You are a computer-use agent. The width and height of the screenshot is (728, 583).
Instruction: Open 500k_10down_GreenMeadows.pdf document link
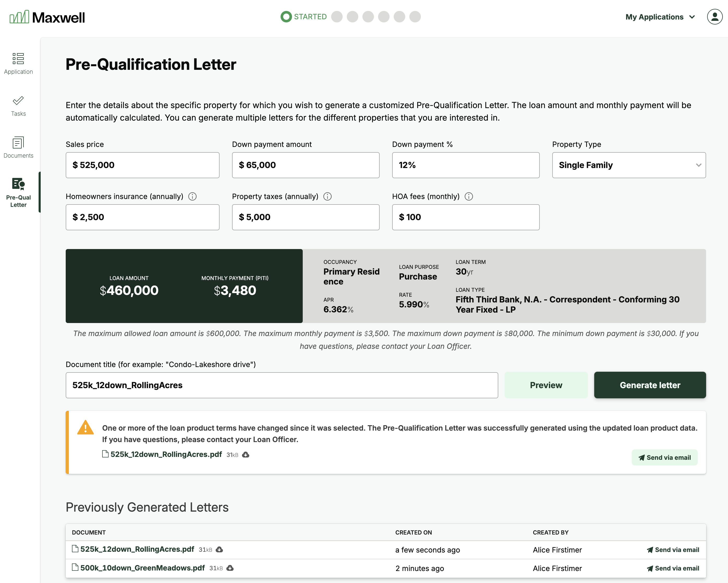click(x=142, y=568)
